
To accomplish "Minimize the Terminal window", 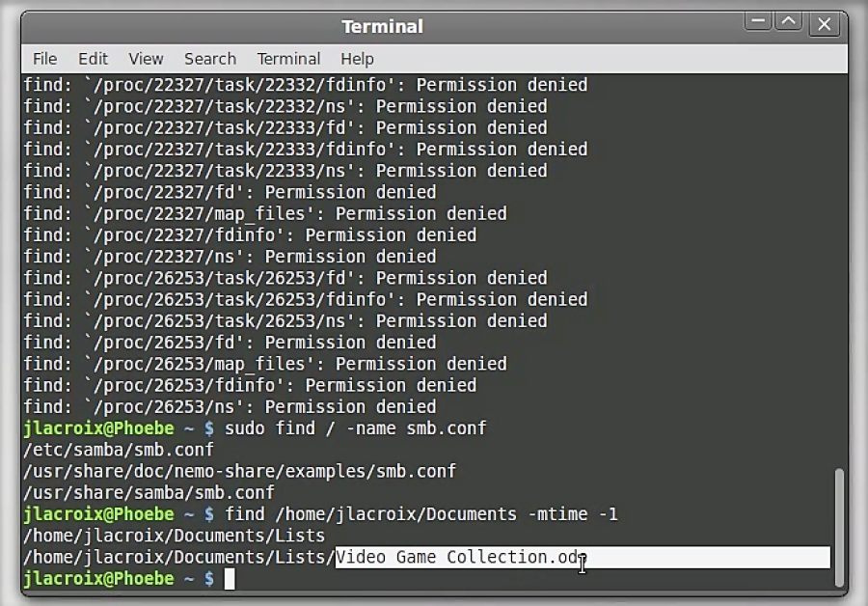I will (x=758, y=22).
